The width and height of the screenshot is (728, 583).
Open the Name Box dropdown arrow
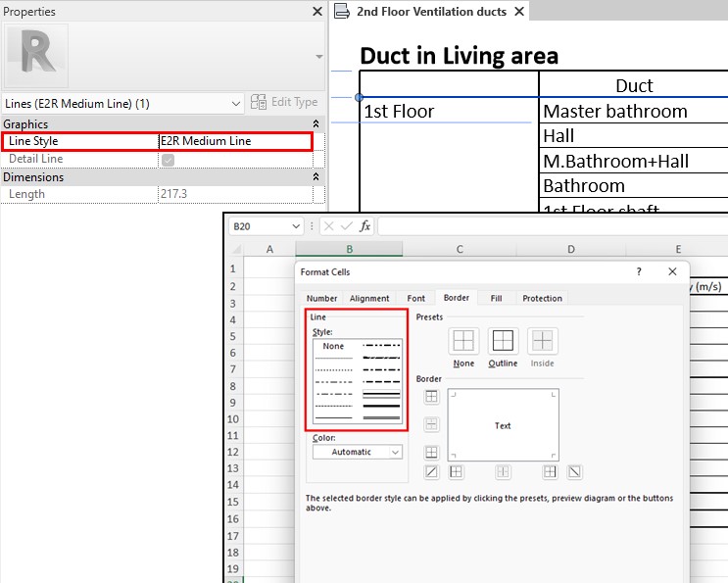pyautogui.click(x=296, y=226)
